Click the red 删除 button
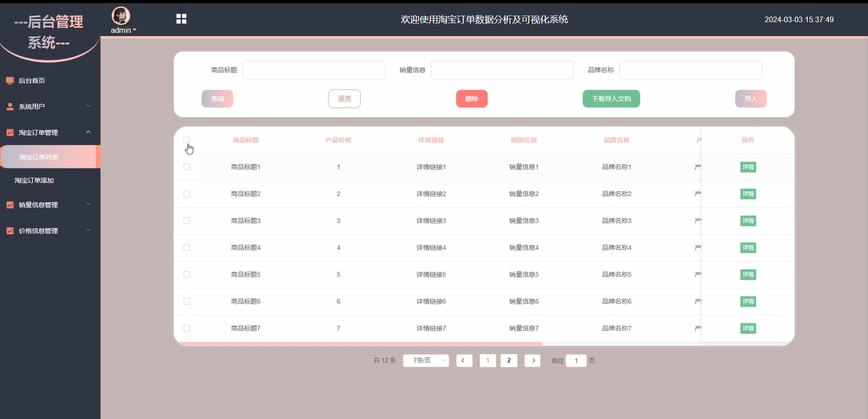The image size is (868, 419). click(472, 99)
